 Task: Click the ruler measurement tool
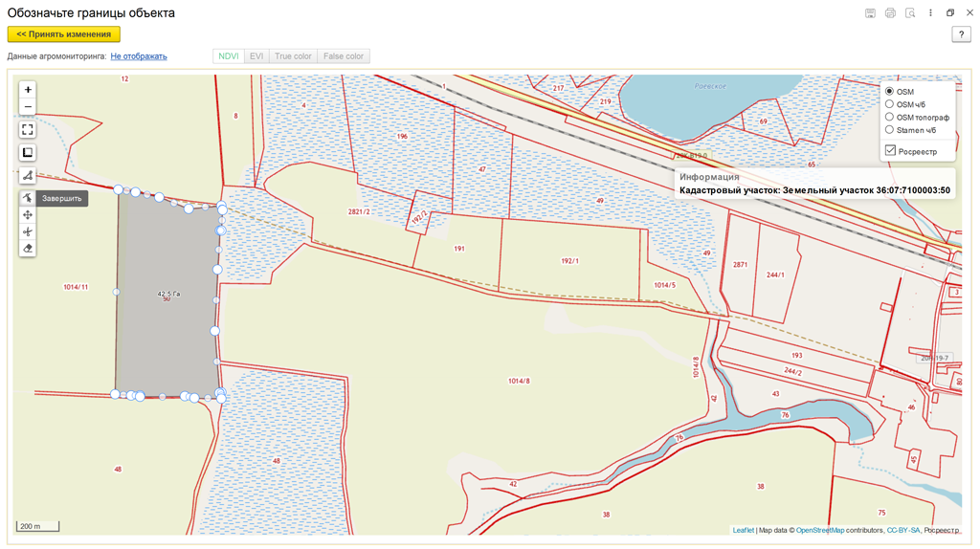(28, 176)
